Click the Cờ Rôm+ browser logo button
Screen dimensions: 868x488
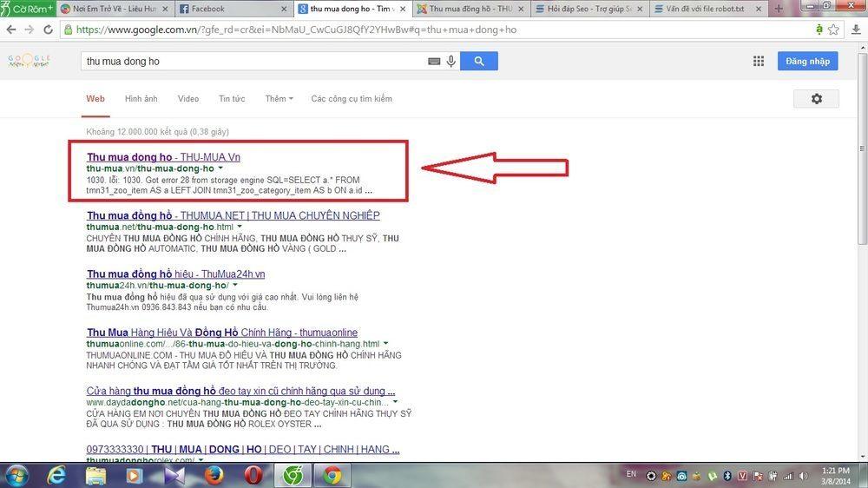pyautogui.click(x=28, y=9)
